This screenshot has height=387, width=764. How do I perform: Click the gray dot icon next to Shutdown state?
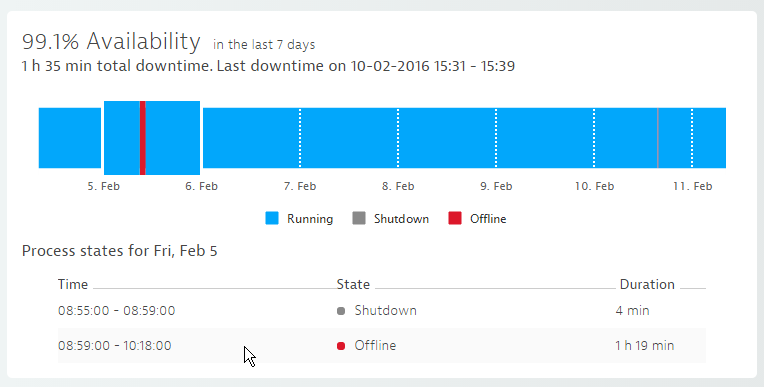[x=341, y=311]
